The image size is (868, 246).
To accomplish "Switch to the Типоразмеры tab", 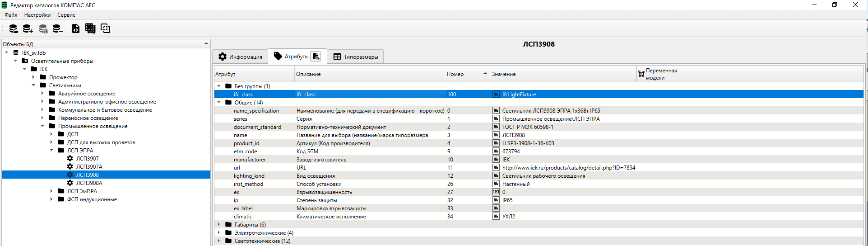I will click(356, 57).
